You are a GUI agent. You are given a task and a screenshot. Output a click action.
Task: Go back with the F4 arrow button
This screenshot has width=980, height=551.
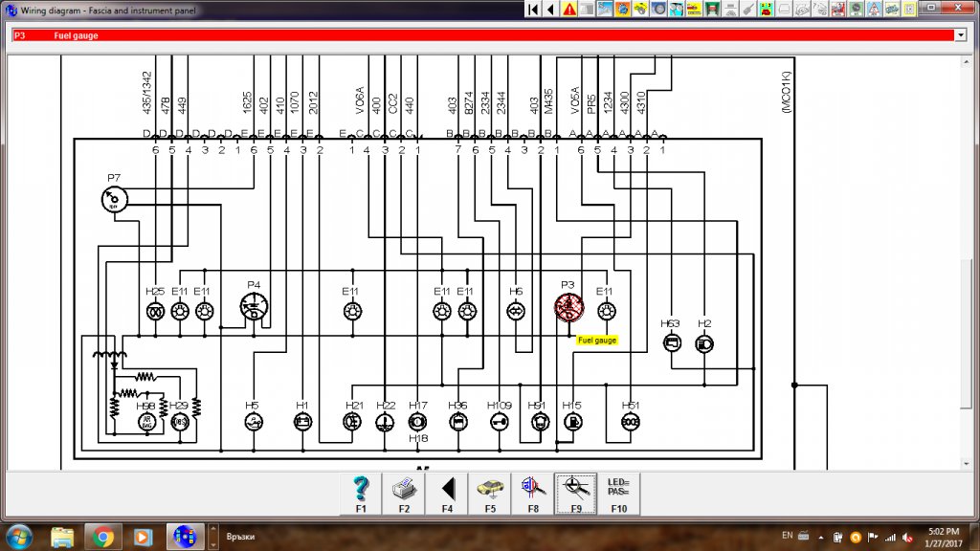pos(447,494)
